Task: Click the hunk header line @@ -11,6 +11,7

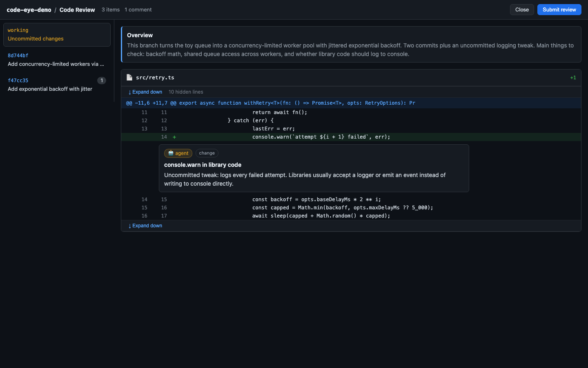Action: tap(351, 103)
